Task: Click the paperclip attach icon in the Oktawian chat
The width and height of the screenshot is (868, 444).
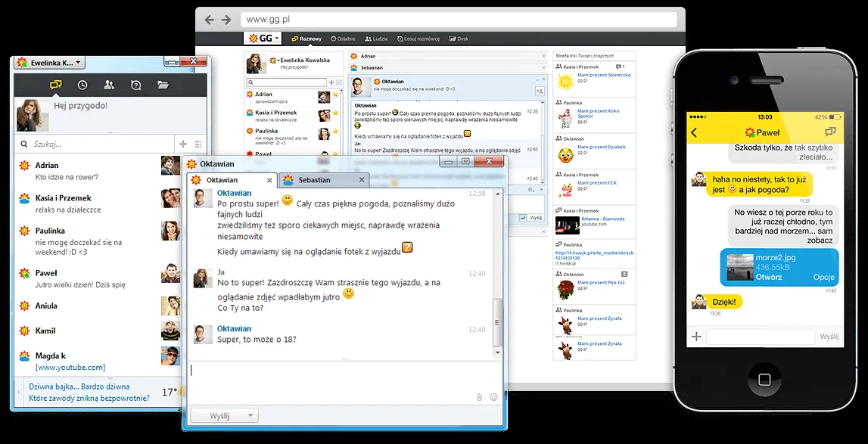Action: point(479,397)
